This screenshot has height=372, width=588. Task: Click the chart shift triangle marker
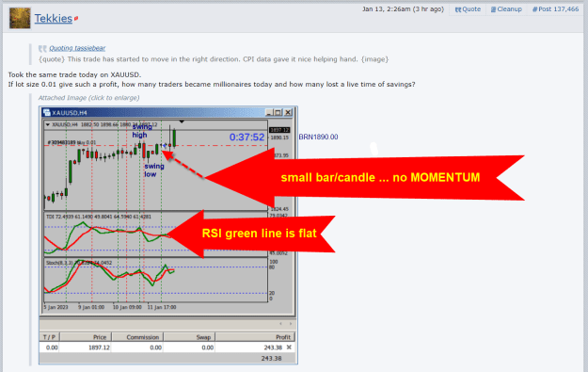click(182, 122)
